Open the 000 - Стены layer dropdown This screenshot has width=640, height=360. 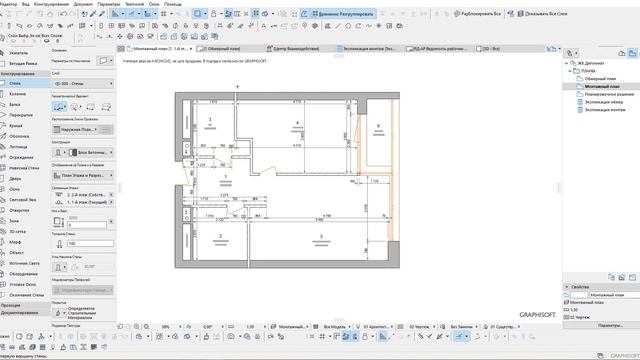click(83, 84)
